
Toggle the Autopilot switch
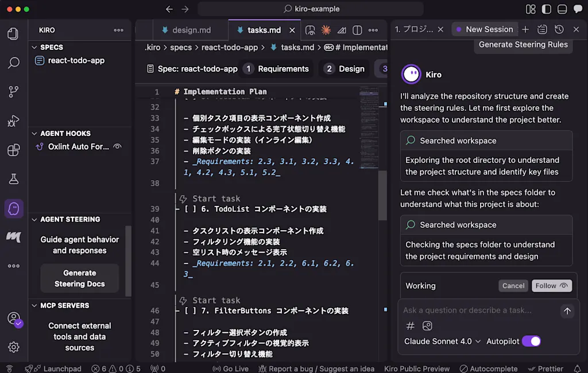pyautogui.click(x=531, y=341)
